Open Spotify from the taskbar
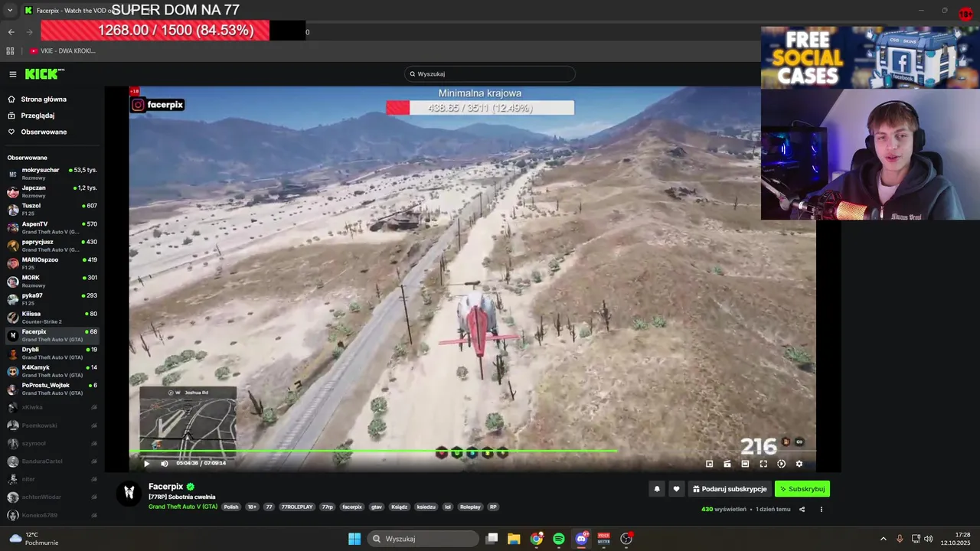Viewport: 980px width, 551px height. pyautogui.click(x=559, y=539)
